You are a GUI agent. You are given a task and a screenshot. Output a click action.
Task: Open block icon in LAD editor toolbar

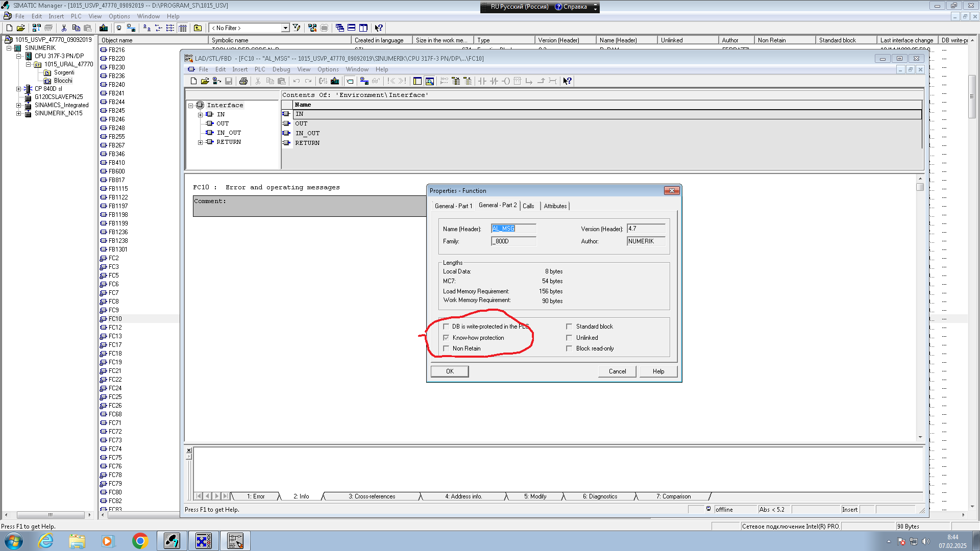click(x=205, y=81)
